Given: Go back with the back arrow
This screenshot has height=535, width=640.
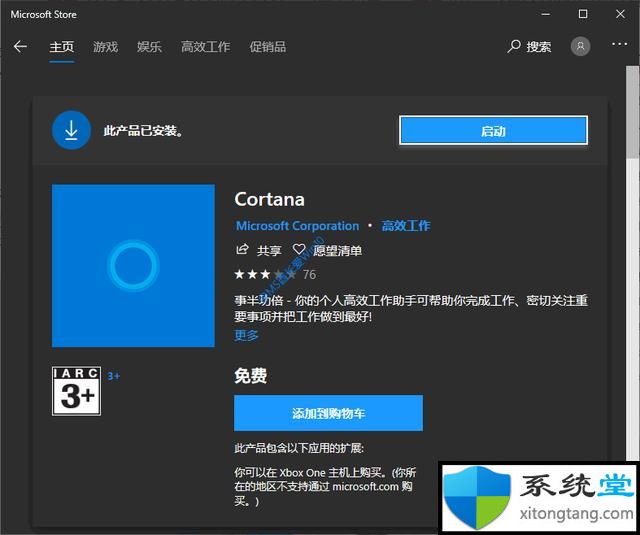Looking at the screenshot, I should click(x=20, y=47).
